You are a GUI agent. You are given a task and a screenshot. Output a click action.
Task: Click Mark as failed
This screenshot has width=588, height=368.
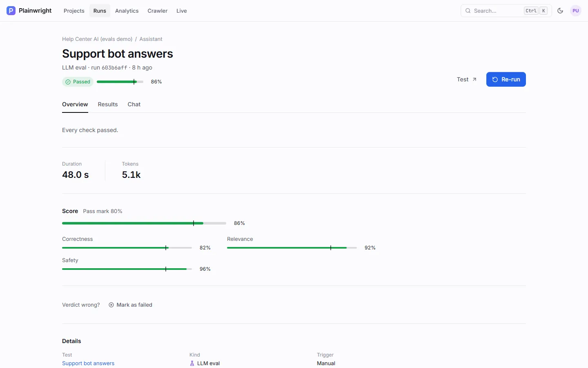(131, 305)
